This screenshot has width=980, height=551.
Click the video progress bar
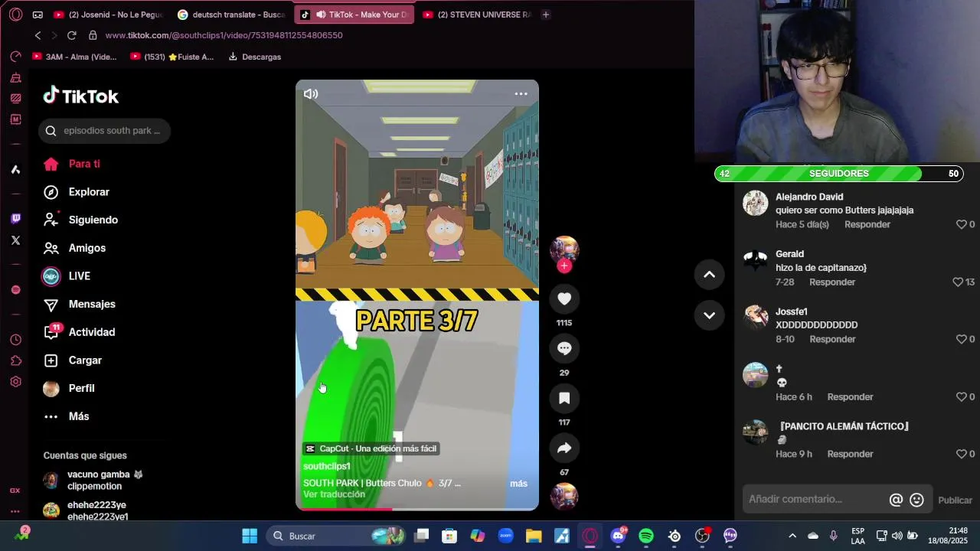pyautogui.click(x=417, y=509)
